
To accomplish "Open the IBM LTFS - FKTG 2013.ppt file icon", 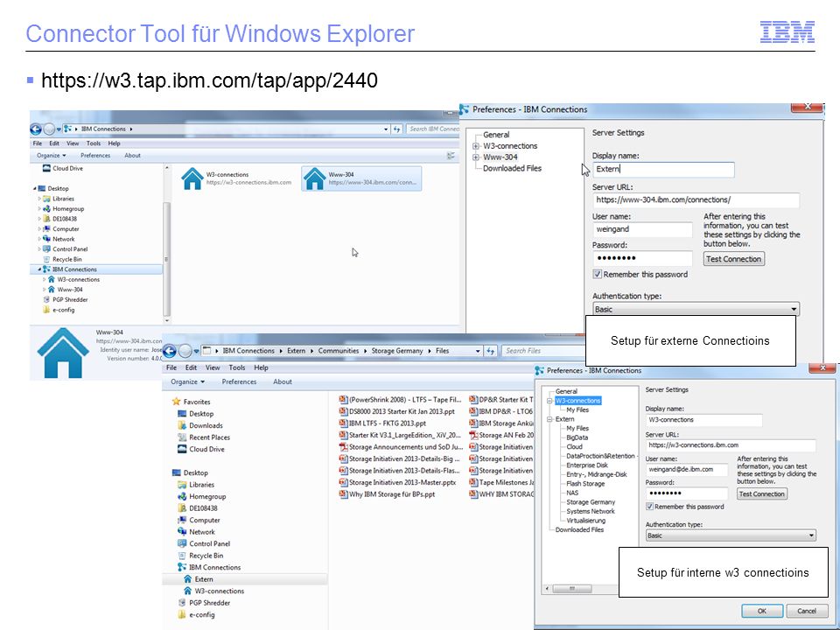I will click(343, 423).
